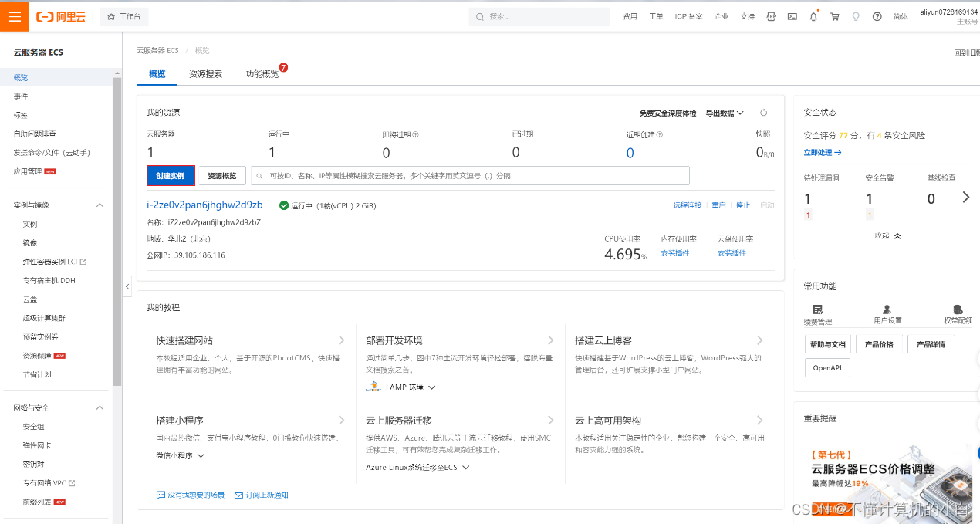Open the 微信小程序 dropdown

[x=181, y=455]
